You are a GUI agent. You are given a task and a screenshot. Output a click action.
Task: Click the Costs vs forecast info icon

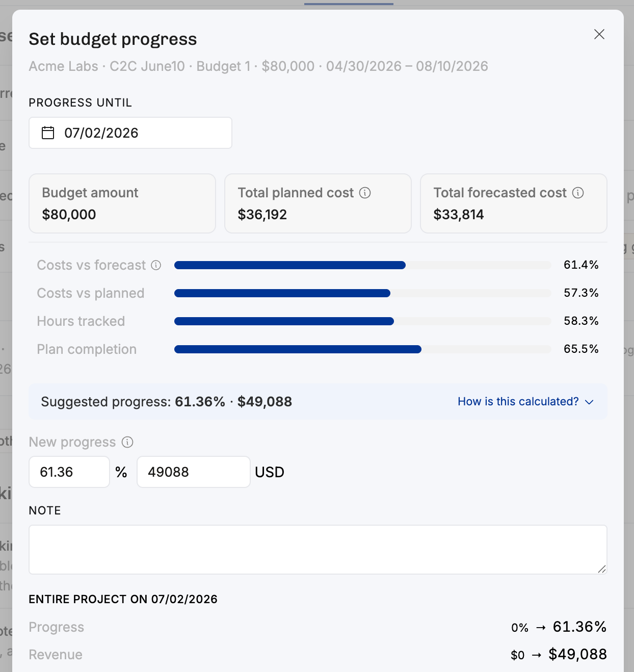156,265
